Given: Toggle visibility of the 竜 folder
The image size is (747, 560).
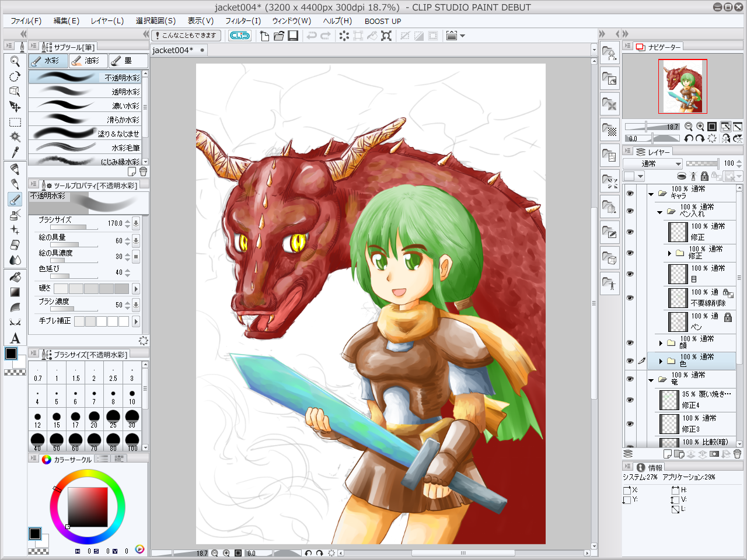Looking at the screenshot, I should 630,379.
